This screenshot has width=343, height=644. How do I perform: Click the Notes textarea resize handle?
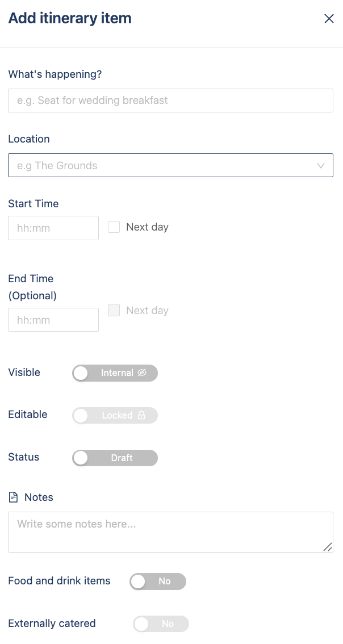[x=328, y=547]
